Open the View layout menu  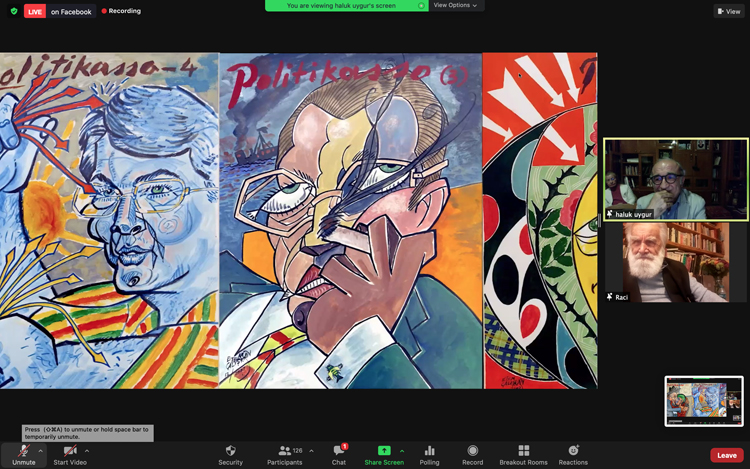pyautogui.click(x=729, y=11)
